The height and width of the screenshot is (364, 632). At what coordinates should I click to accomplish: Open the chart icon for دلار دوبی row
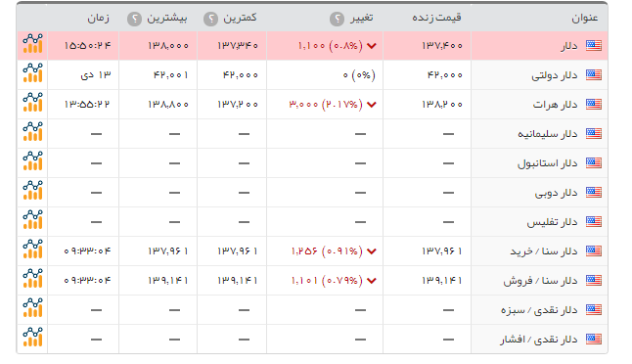[x=32, y=191]
